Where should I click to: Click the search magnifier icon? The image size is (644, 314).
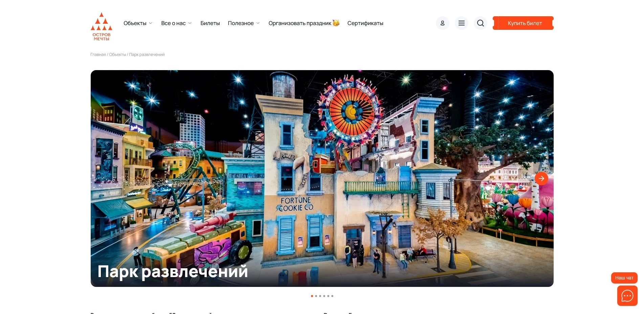480,23
